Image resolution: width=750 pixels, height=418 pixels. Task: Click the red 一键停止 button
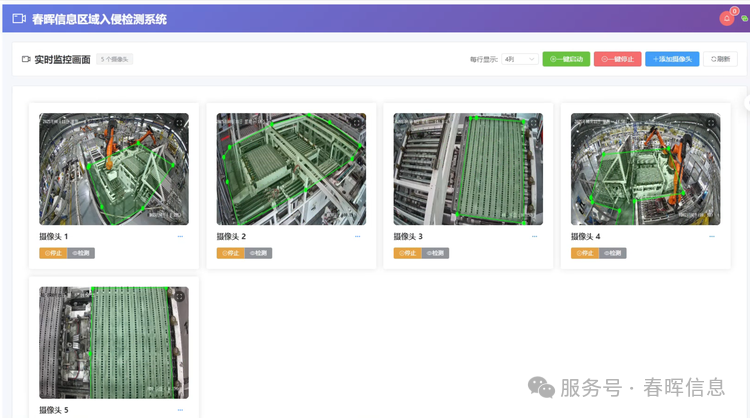(617, 59)
